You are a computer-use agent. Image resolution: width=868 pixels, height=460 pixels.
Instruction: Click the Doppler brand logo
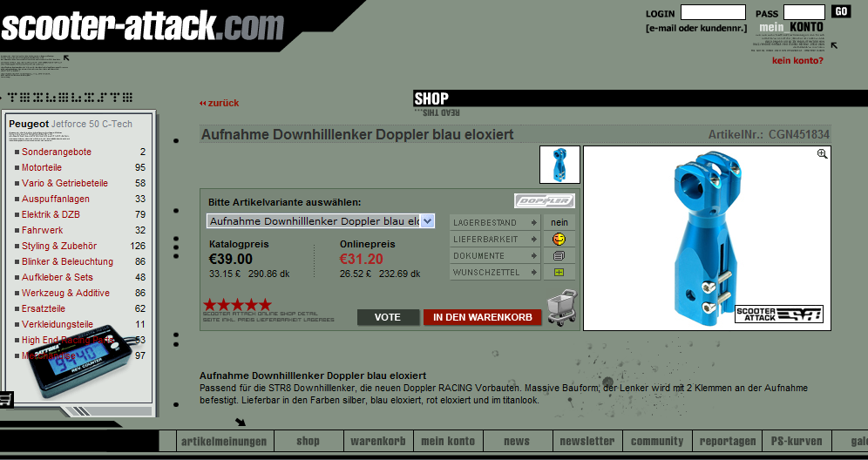pos(544,200)
